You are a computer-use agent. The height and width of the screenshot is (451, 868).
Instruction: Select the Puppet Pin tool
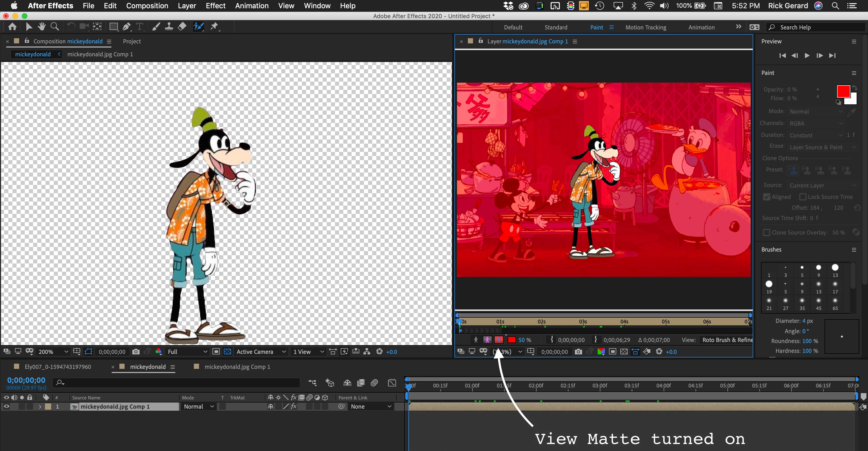(x=214, y=27)
